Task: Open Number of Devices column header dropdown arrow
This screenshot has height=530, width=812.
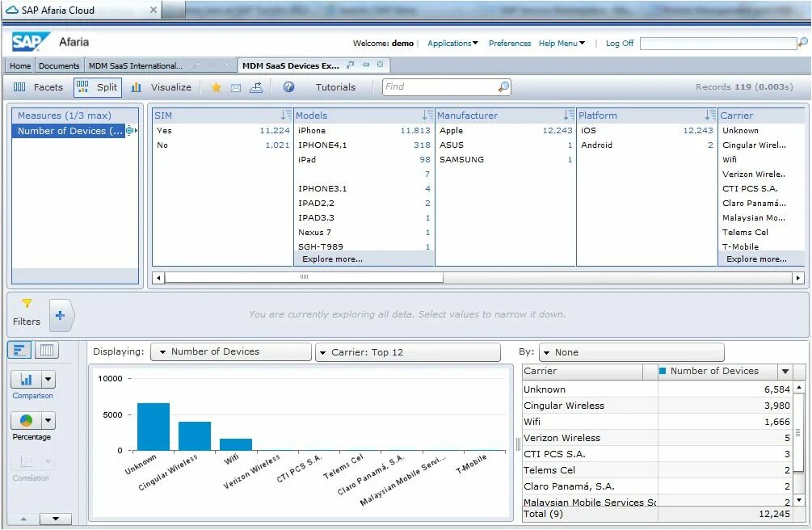Action: click(785, 372)
